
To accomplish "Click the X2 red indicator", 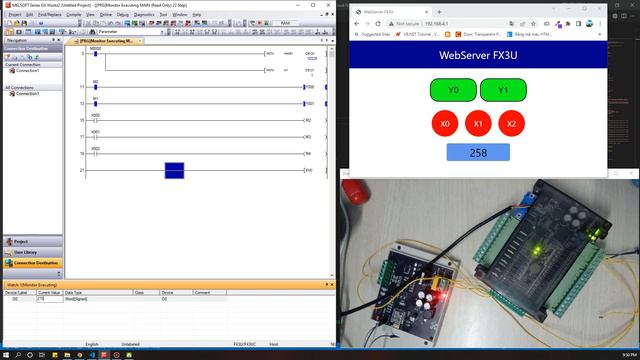I will coord(511,123).
